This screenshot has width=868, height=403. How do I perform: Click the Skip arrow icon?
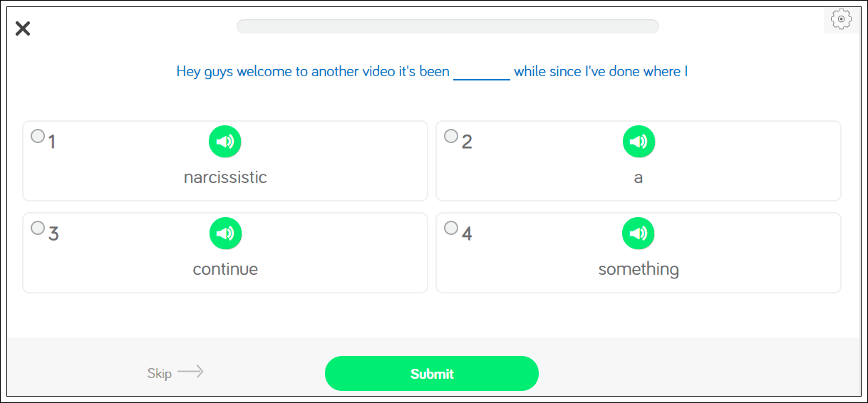click(x=190, y=372)
